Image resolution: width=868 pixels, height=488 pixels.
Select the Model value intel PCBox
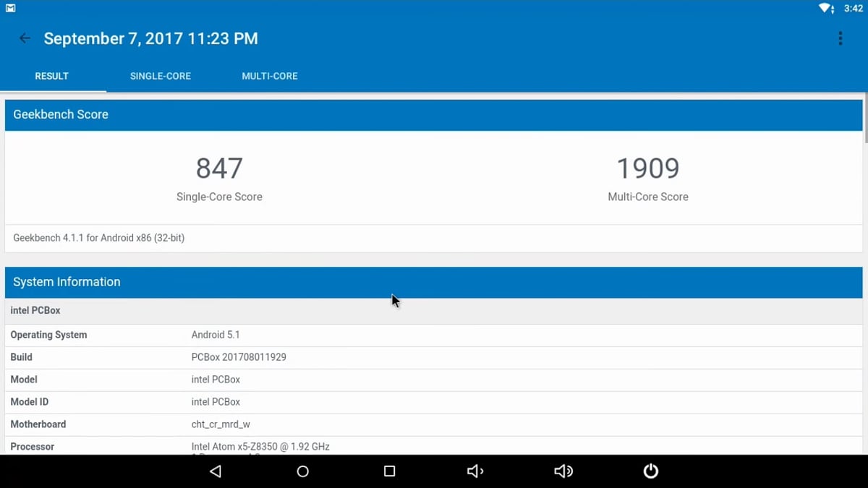[x=216, y=380]
